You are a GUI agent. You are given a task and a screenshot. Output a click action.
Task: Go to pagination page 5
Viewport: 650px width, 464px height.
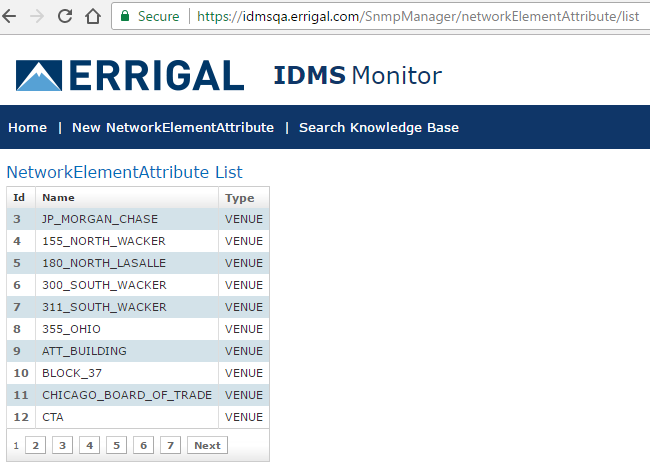117,445
